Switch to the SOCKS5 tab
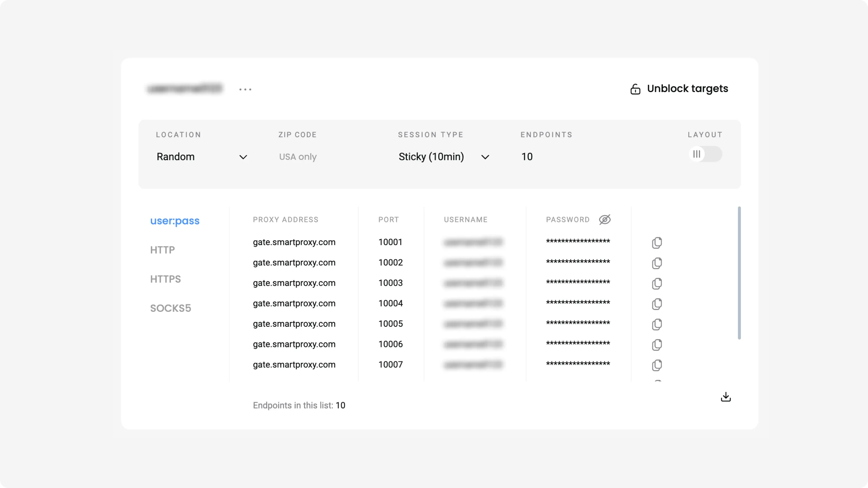 click(170, 308)
